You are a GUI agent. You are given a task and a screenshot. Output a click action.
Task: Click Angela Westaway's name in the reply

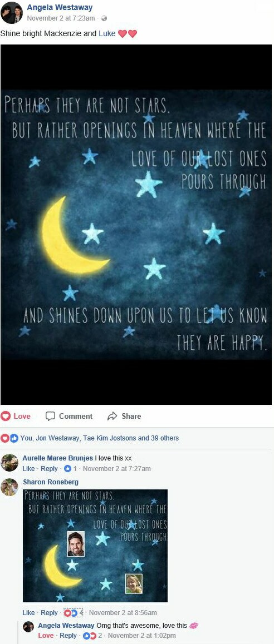66,625
